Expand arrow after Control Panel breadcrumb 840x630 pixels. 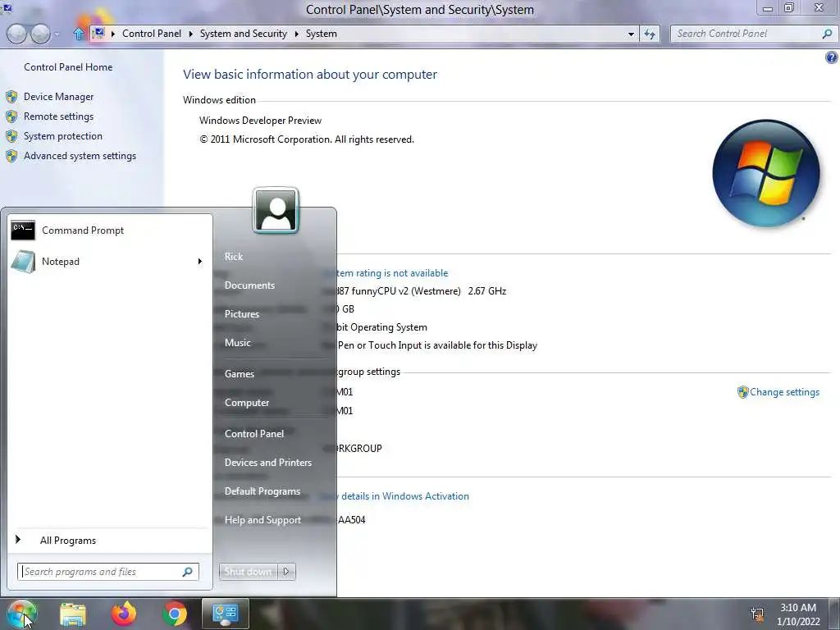tap(190, 34)
